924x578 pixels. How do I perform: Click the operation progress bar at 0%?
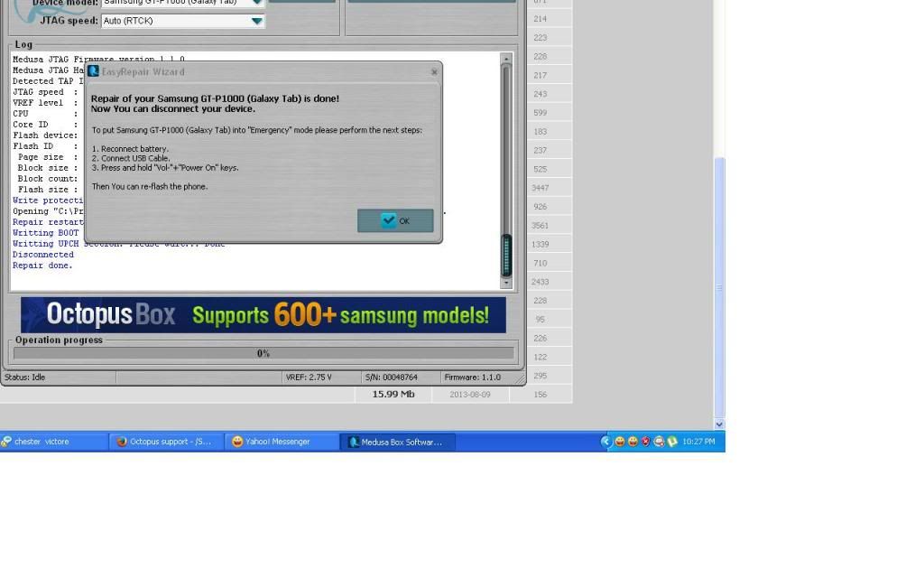263,353
